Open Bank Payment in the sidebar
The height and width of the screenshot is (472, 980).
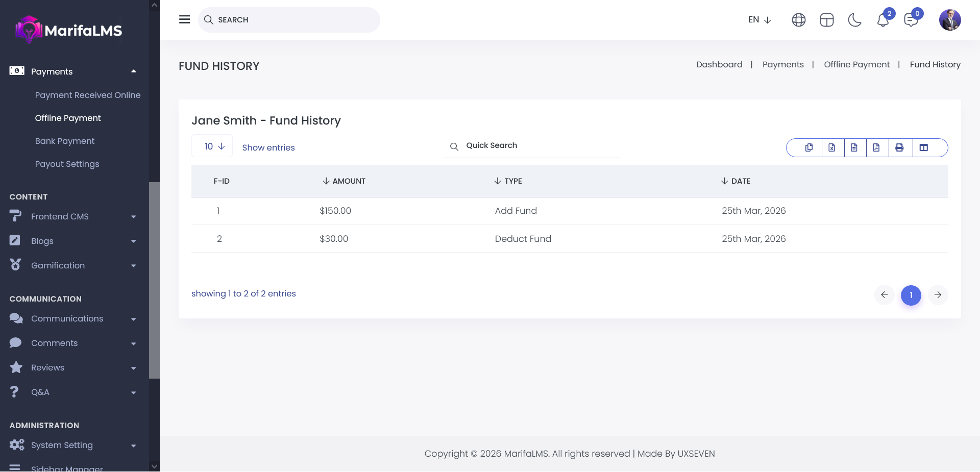65,141
